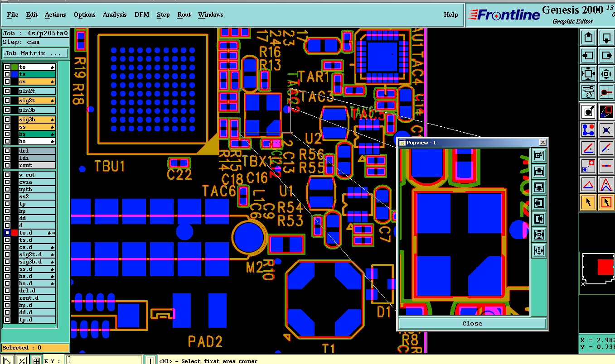Toggle display checkbox for layer 'rout'
The width and height of the screenshot is (615, 364).
click(x=7, y=165)
